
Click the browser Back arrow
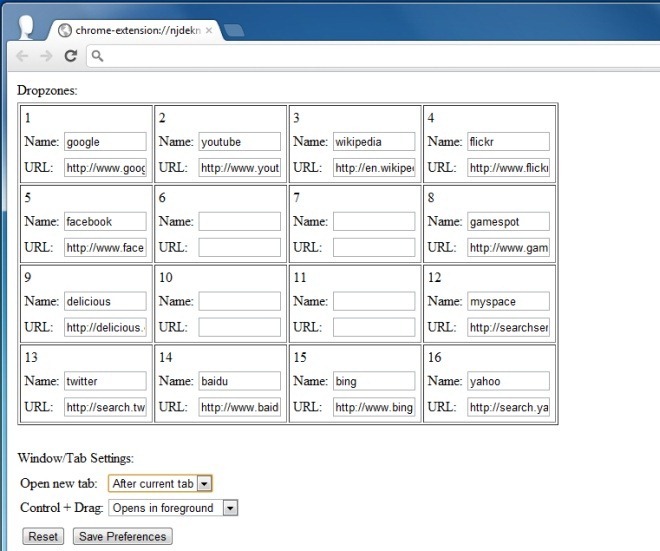click(22, 56)
